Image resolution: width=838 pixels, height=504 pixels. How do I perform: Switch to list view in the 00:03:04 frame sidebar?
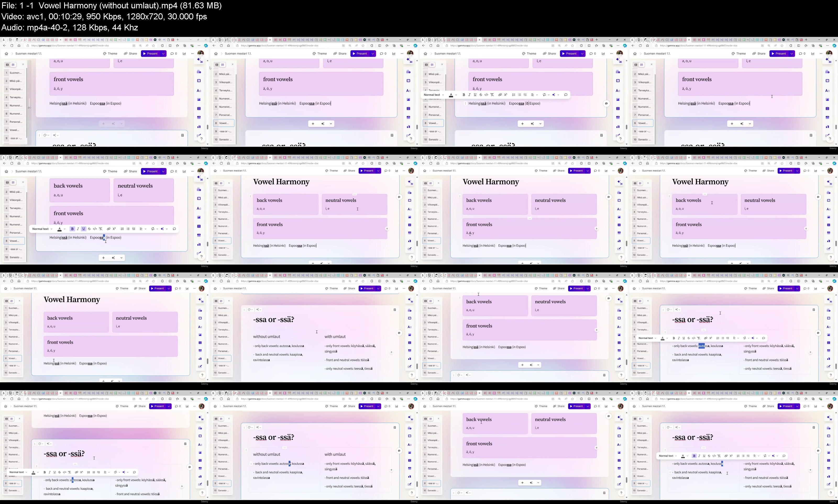click(221, 183)
